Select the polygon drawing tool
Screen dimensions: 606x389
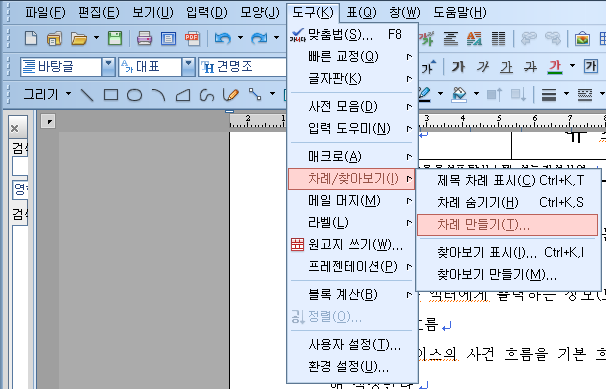(183, 95)
